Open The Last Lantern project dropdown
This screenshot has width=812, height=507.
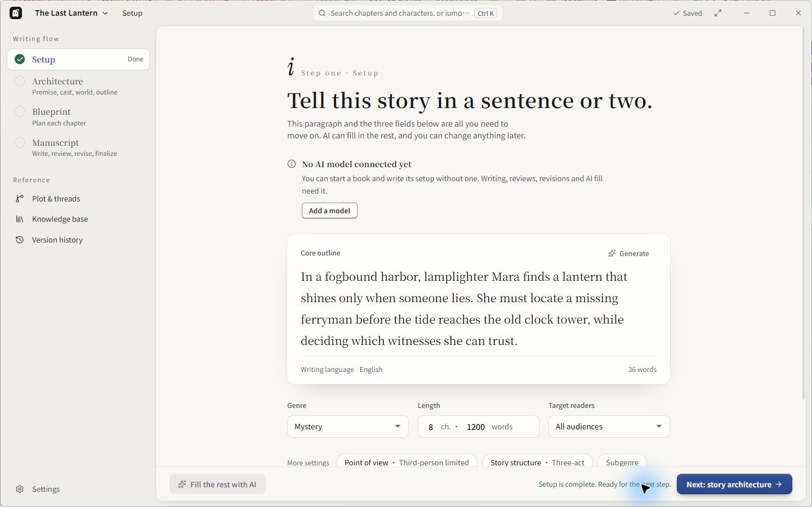point(71,13)
